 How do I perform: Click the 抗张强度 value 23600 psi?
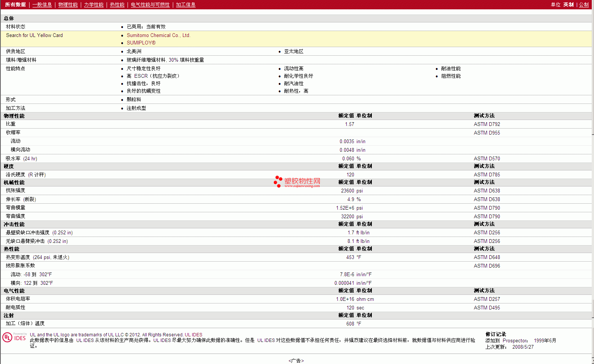352,191
